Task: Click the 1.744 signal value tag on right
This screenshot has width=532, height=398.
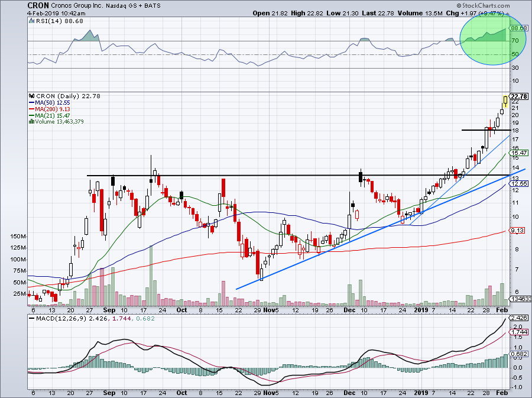Action: pyautogui.click(x=519, y=332)
